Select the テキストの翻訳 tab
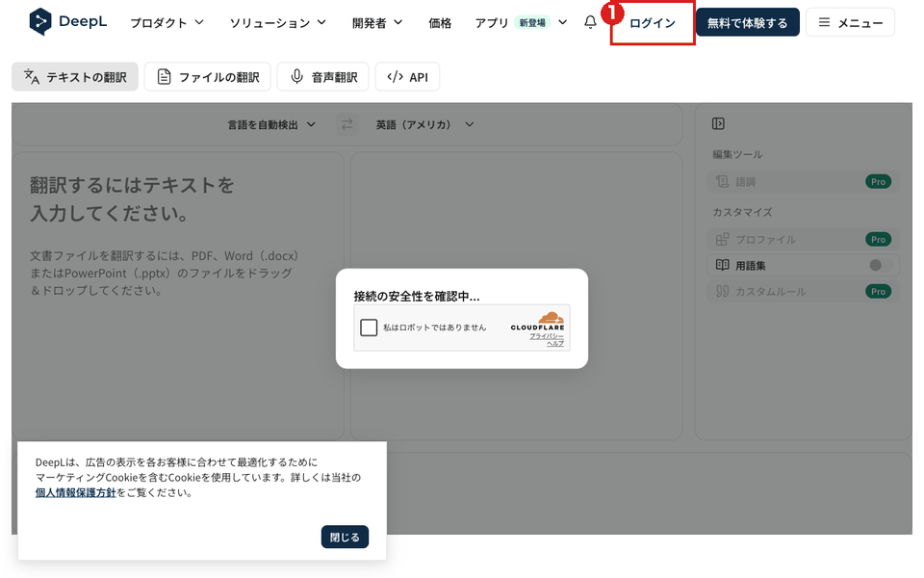Viewport: 924px width, 578px height. (75, 77)
